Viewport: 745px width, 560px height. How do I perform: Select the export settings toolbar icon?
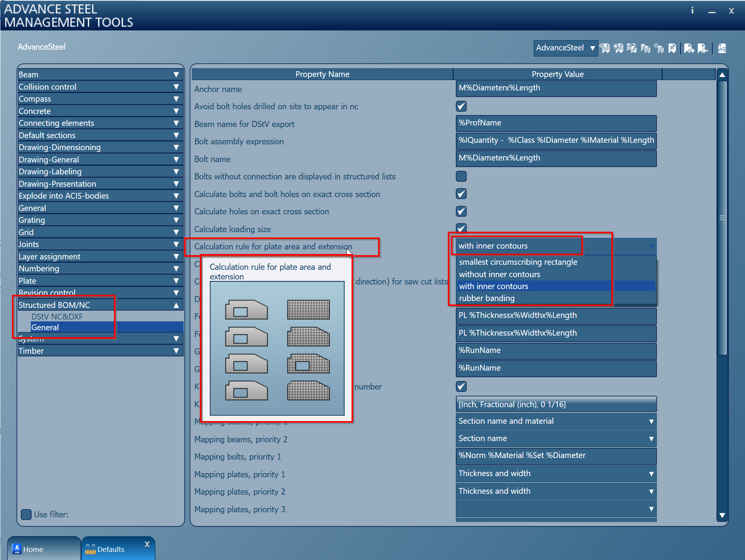pyautogui.click(x=689, y=48)
